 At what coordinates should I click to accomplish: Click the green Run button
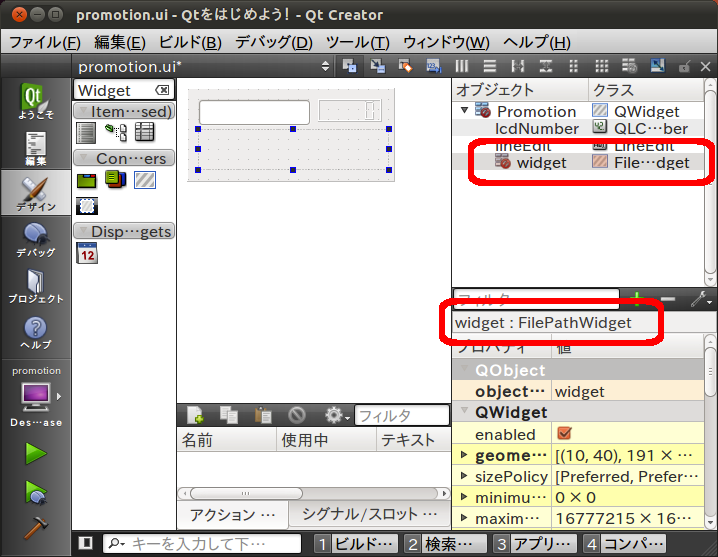click(36, 453)
